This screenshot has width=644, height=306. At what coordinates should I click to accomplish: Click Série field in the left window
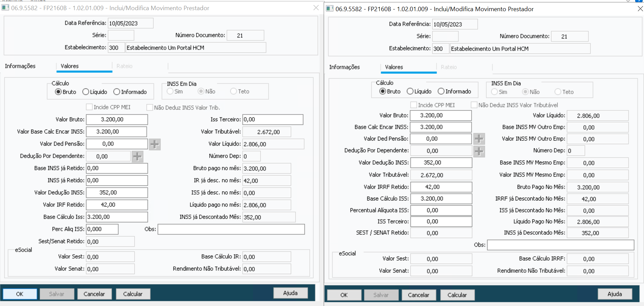point(121,36)
